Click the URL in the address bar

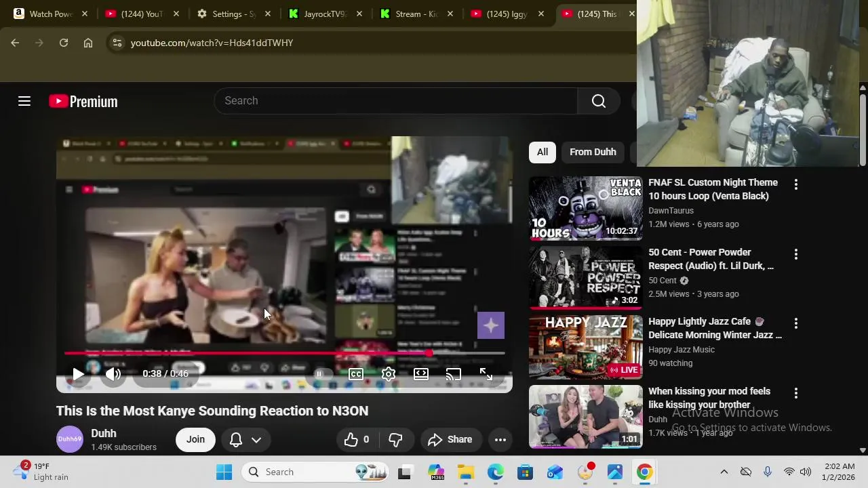coord(212,43)
